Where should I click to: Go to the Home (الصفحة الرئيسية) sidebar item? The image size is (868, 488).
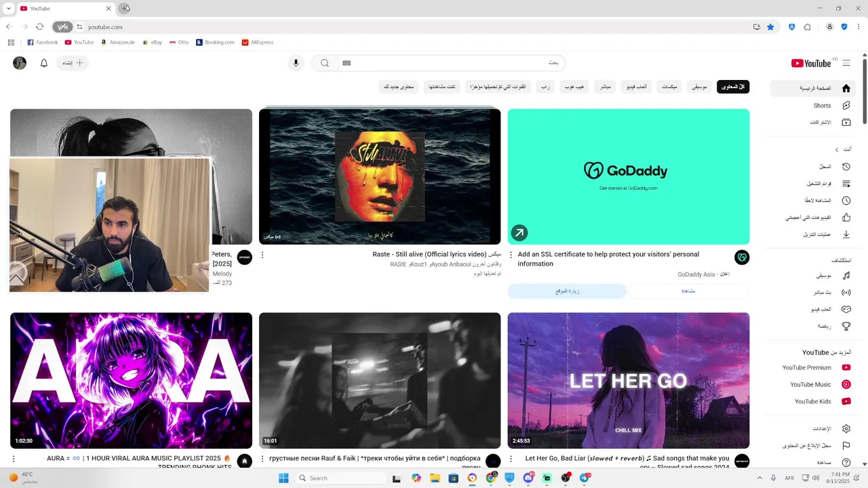tap(812, 88)
